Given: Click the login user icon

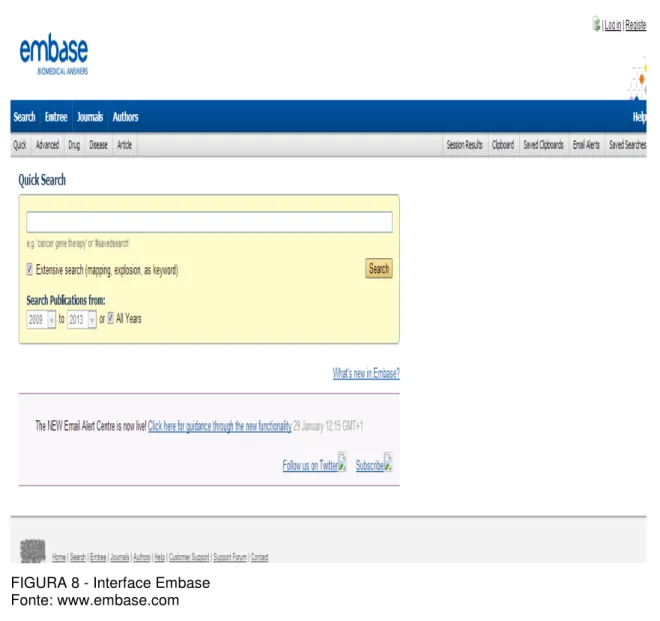Looking at the screenshot, I should pos(596,24).
